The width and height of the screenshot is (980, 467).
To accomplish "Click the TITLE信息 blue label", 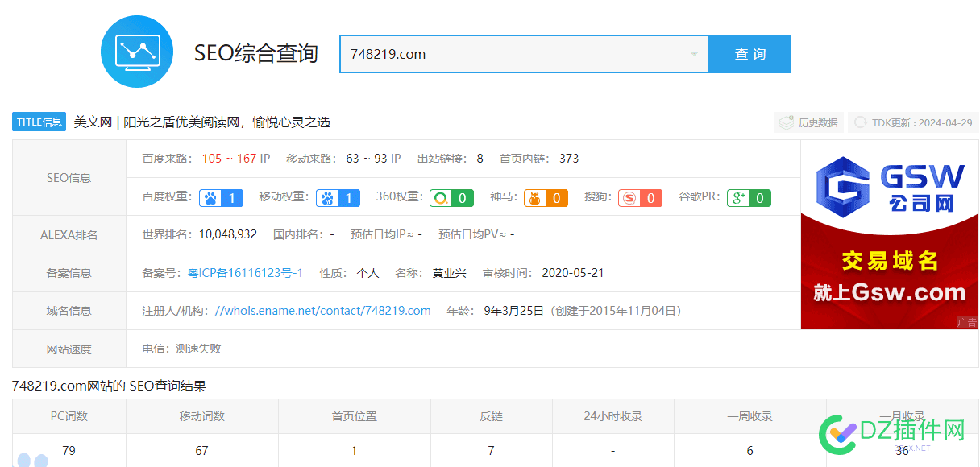I will coord(39,122).
